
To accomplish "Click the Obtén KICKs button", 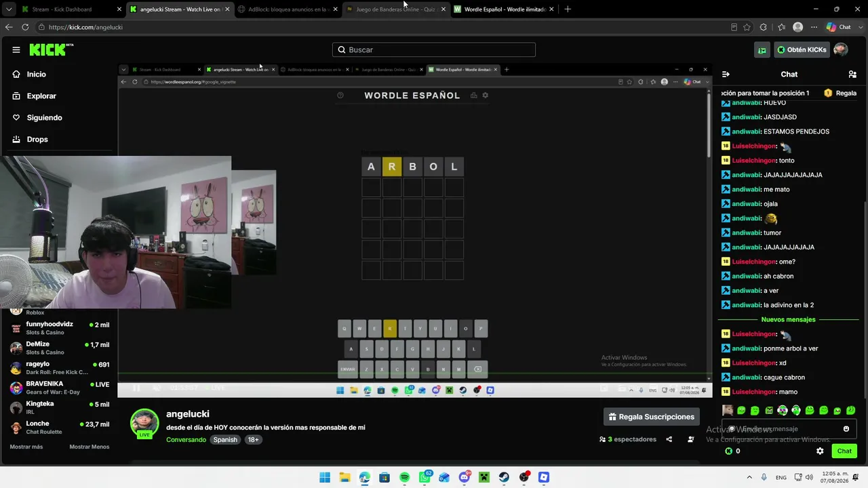I will [x=802, y=49].
